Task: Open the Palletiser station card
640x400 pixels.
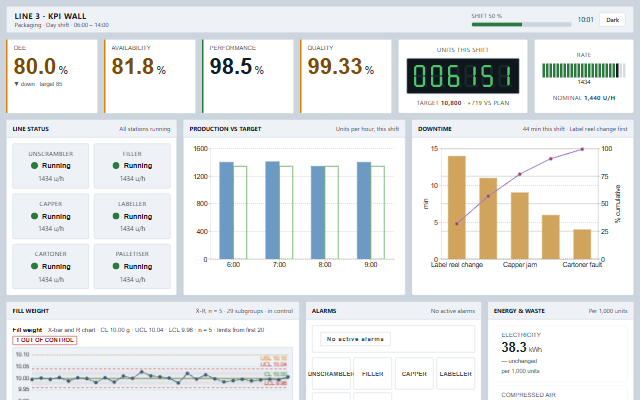Action: click(x=132, y=267)
